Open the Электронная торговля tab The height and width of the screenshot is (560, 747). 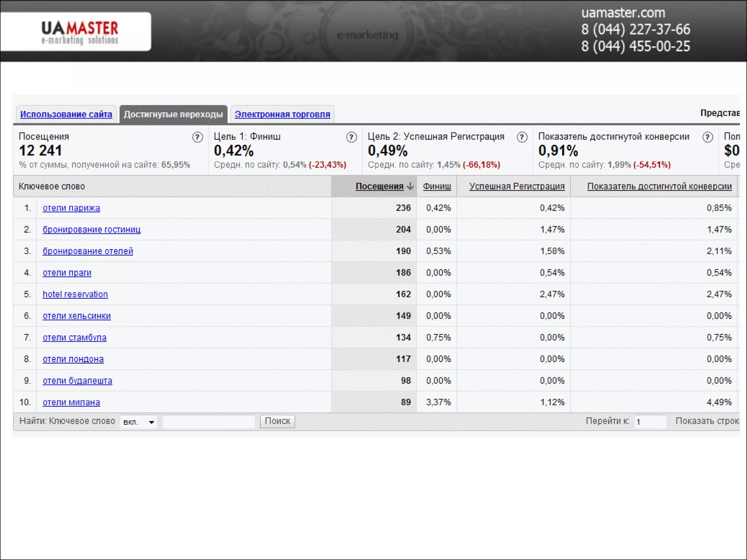pyautogui.click(x=282, y=114)
